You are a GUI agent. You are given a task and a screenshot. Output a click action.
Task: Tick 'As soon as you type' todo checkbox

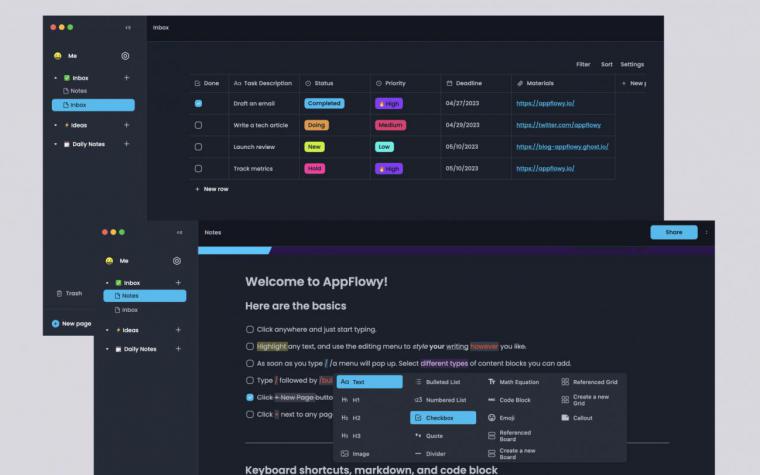(x=250, y=364)
